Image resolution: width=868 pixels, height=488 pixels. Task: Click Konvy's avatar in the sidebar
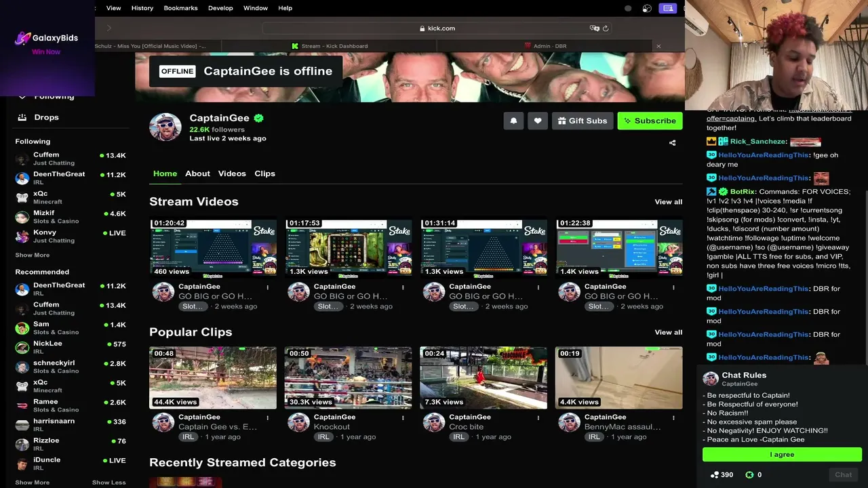click(22, 236)
